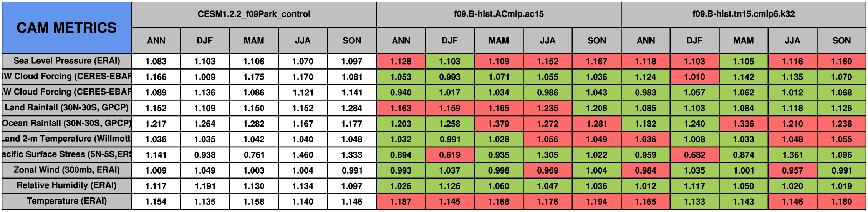Click the red cell showing 0.619
The width and height of the screenshot is (868, 212).
coord(449,155)
